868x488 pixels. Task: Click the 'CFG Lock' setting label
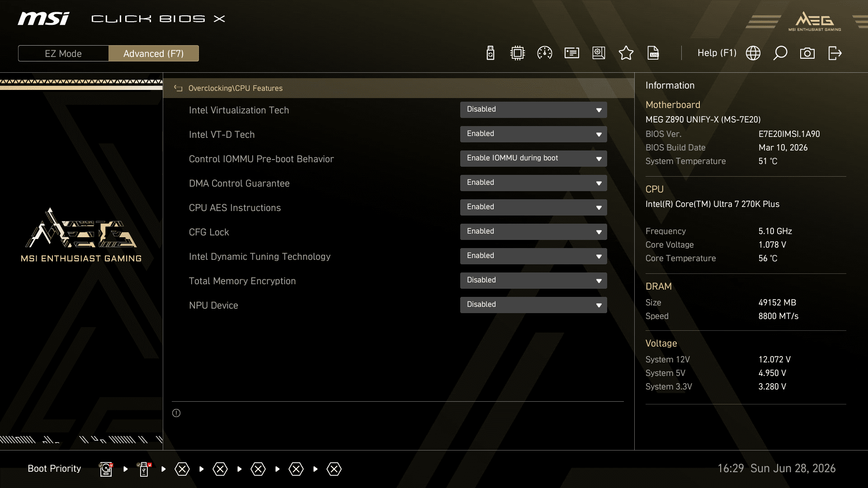[209, 232]
